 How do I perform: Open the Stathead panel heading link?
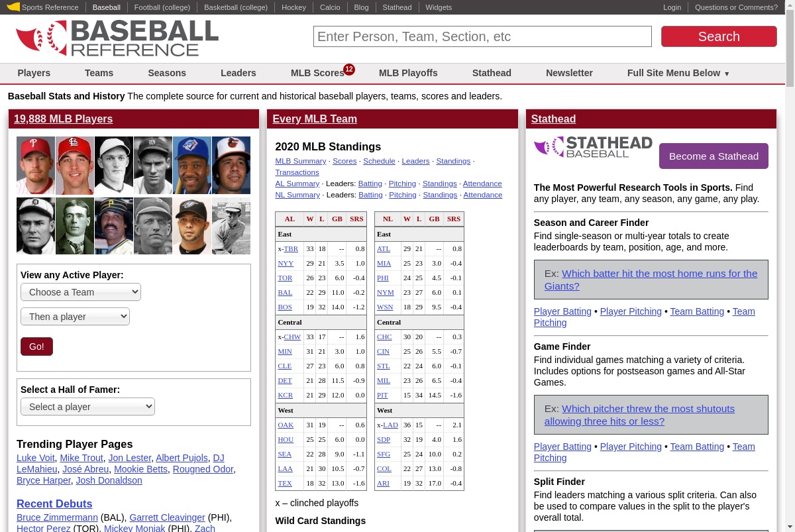(553, 119)
